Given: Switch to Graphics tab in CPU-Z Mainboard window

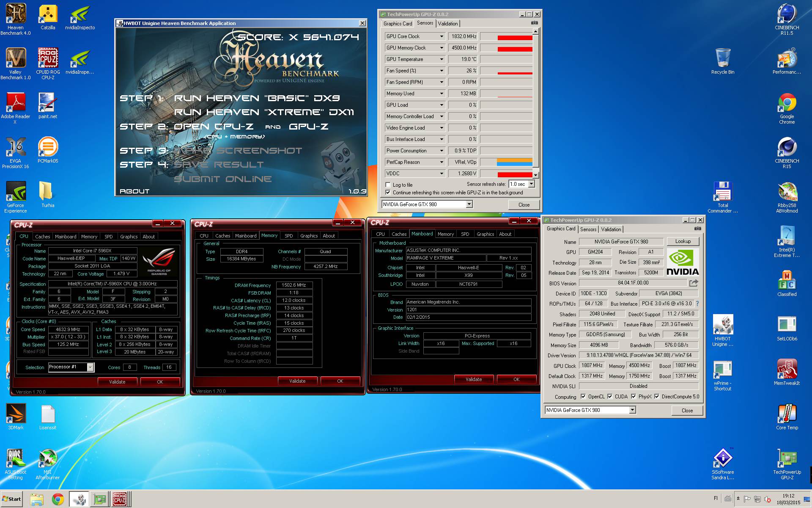Looking at the screenshot, I should point(485,234).
